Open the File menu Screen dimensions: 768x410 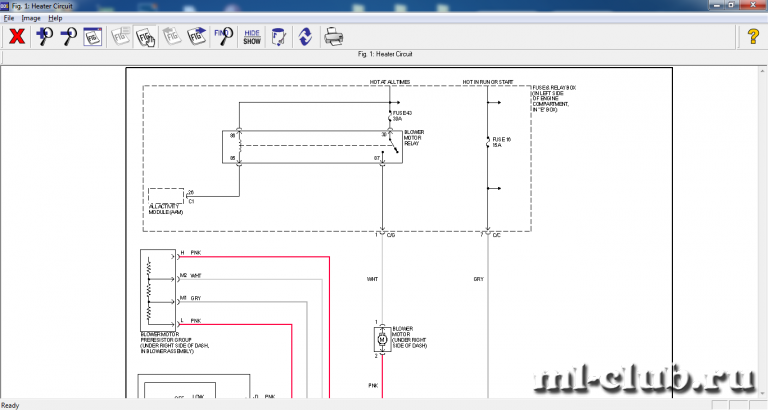coord(9,18)
